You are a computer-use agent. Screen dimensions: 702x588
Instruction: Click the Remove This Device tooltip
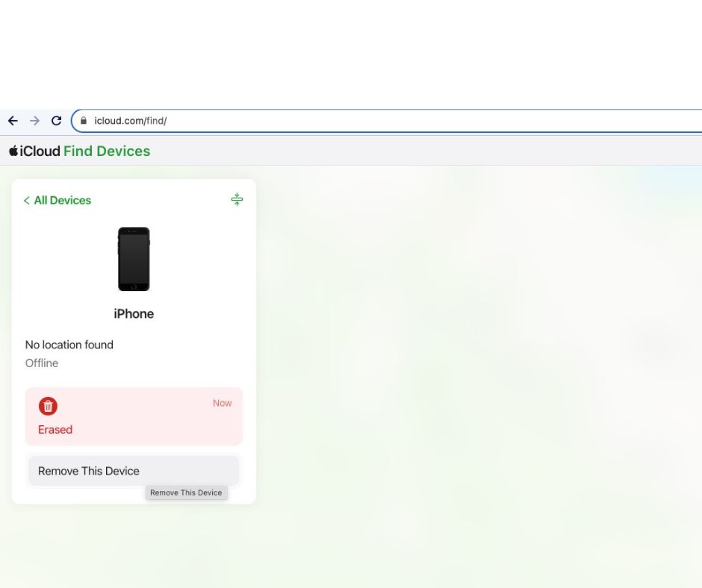(186, 492)
